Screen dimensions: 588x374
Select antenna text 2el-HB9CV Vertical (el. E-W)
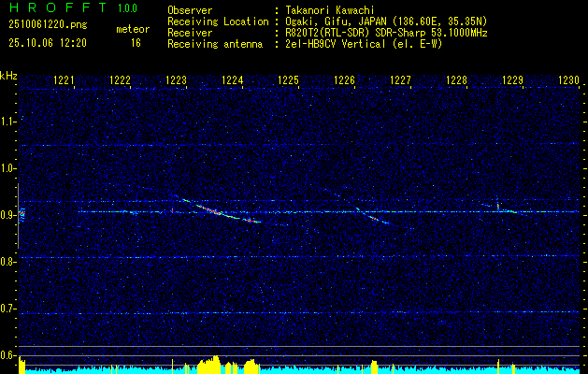pos(364,44)
